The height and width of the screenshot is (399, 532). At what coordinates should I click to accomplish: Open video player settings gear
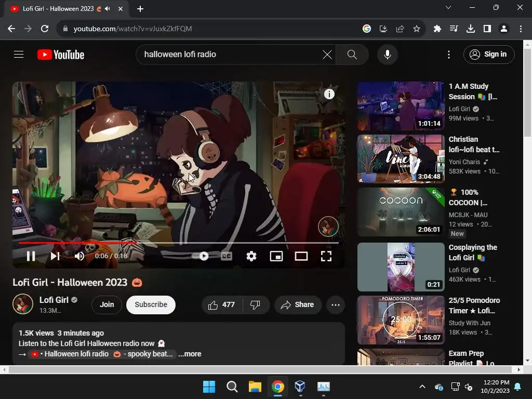(251, 256)
